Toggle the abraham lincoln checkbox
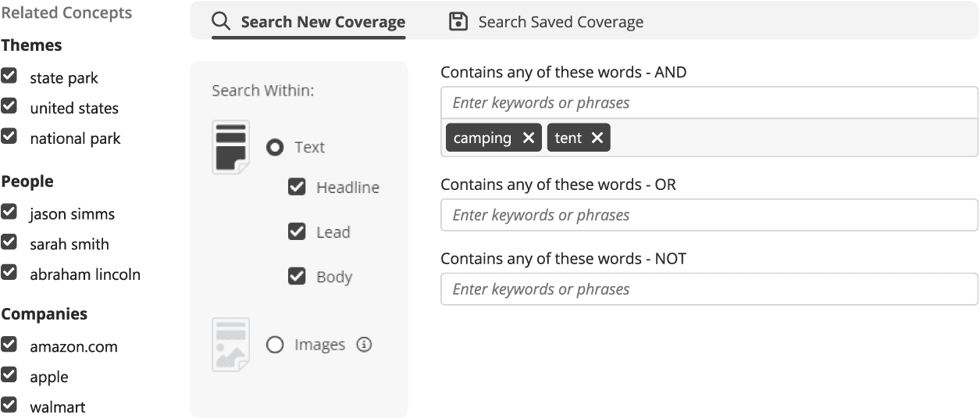 click(9, 272)
